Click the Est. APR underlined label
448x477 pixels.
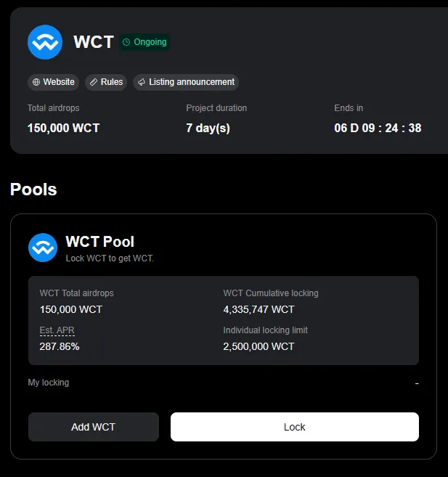57,330
